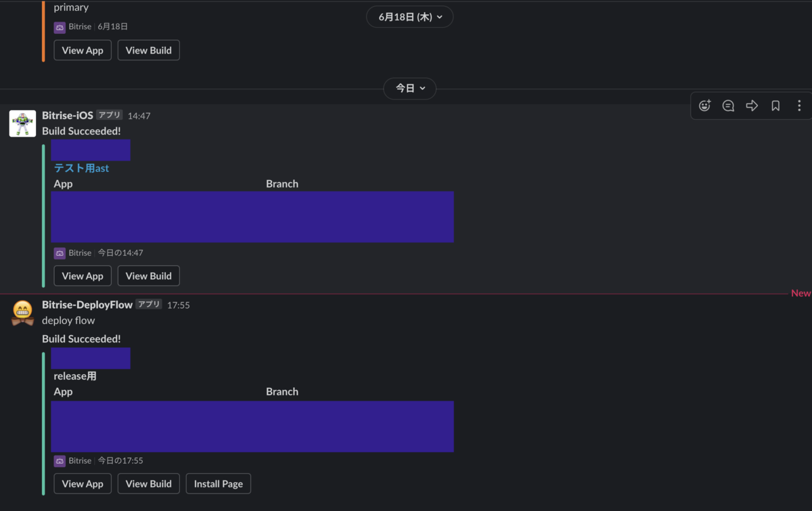Click Branch label in Bitrise-DeployFlow attachment
This screenshot has height=511, width=812.
282,392
